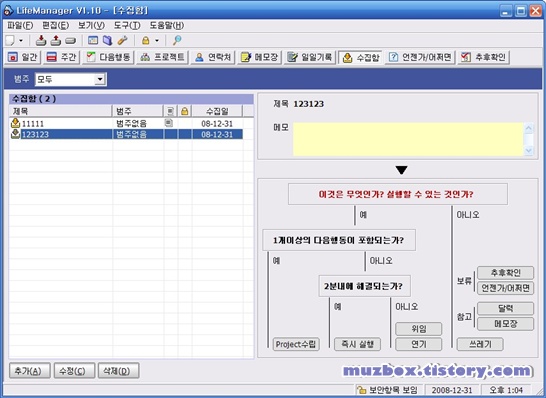Select the 123123 inbox row
This screenshot has width=546, height=398.
pyautogui.click(x=126, y=134)
